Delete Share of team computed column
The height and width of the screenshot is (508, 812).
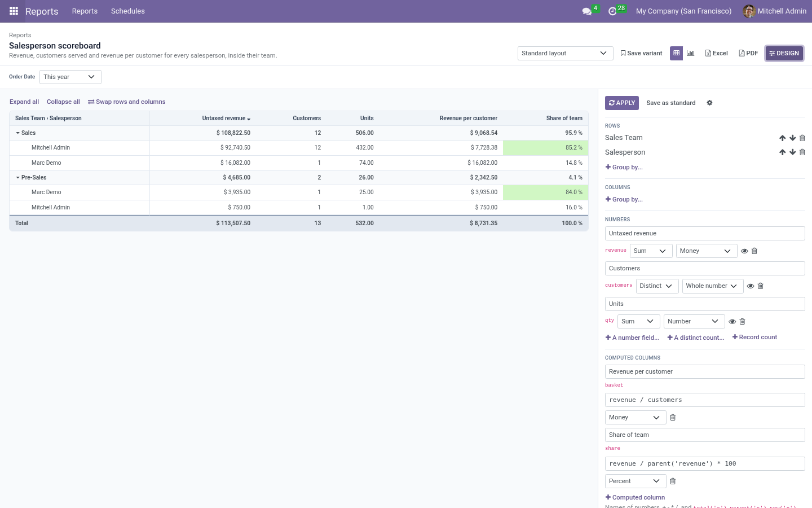tap(673, 481)
